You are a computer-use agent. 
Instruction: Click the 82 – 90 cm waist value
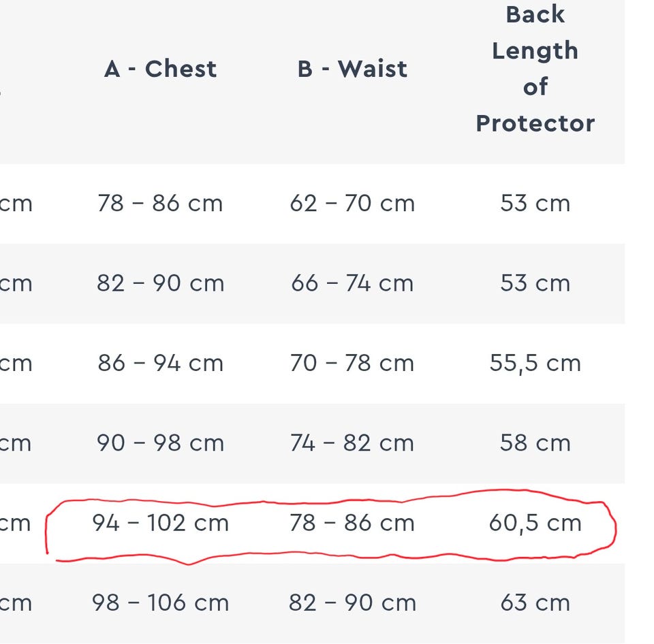(x=352, y=603)
